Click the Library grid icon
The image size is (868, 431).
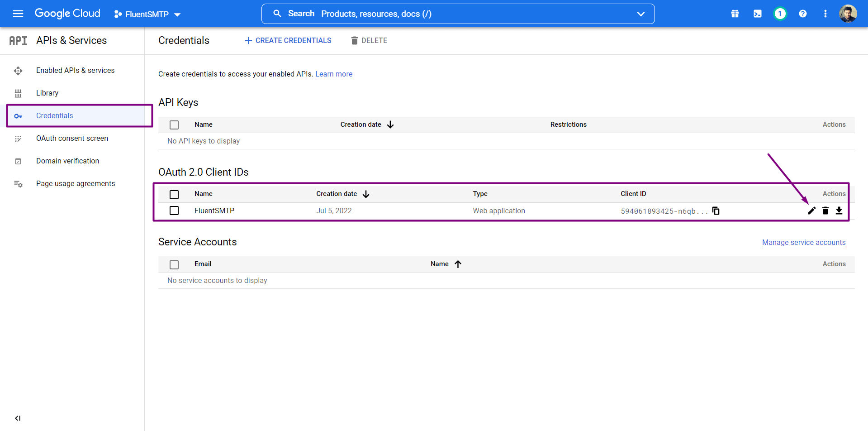pos(18,93)
